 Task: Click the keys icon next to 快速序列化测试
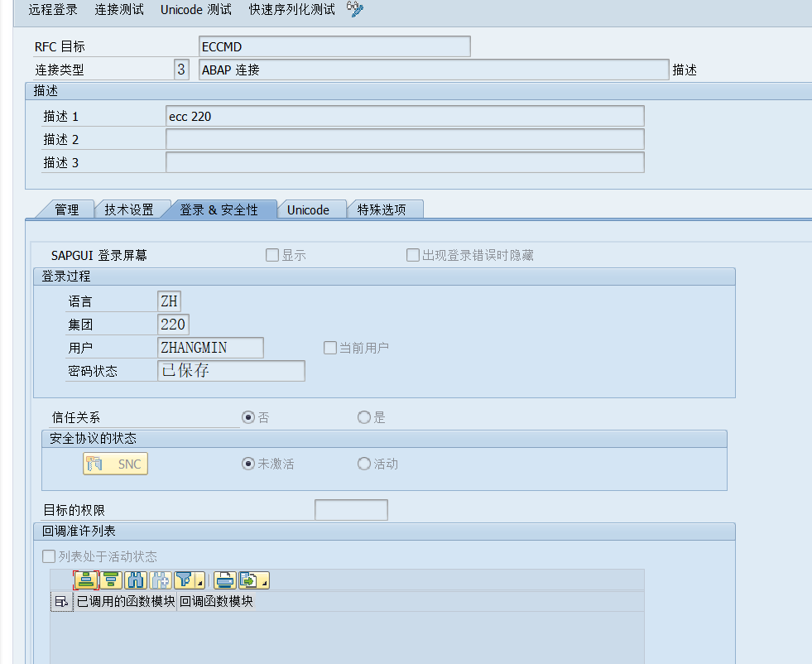coord(354,10)
